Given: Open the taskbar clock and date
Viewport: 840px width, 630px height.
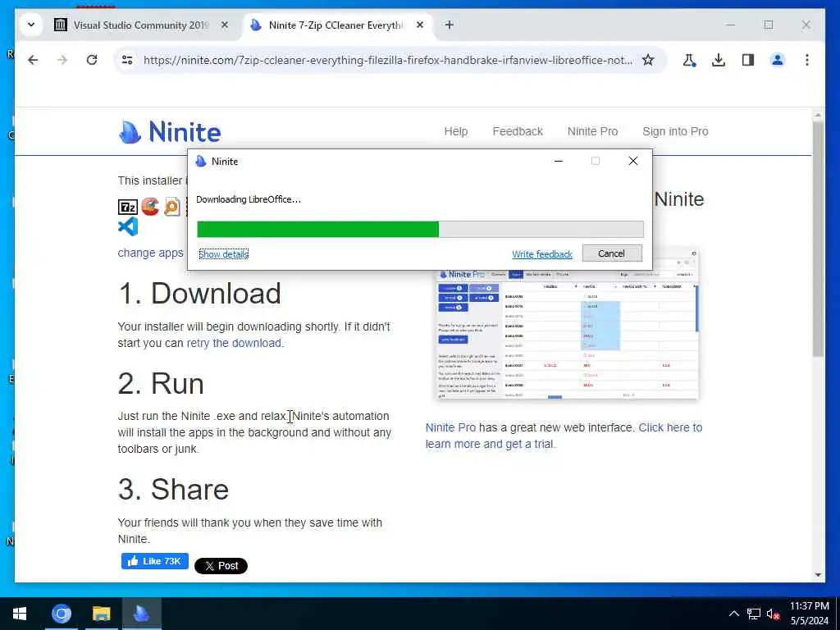Looking at the screenshot, I should 810,614.
